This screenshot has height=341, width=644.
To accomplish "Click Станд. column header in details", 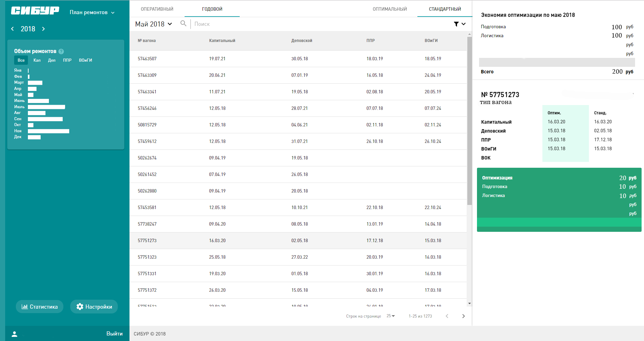I will pyautogui.click(x=600, y=113).
